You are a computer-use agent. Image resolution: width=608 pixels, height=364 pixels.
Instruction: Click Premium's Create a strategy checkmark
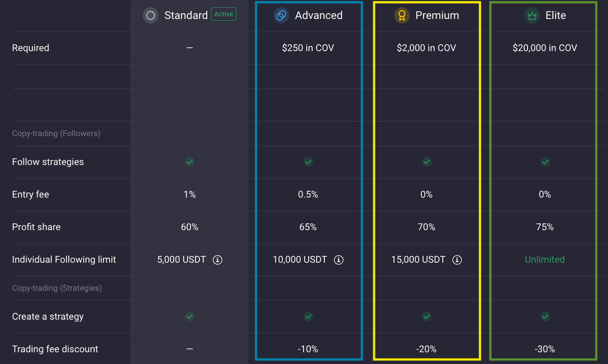pyautogui.click(x=427, y=317)
